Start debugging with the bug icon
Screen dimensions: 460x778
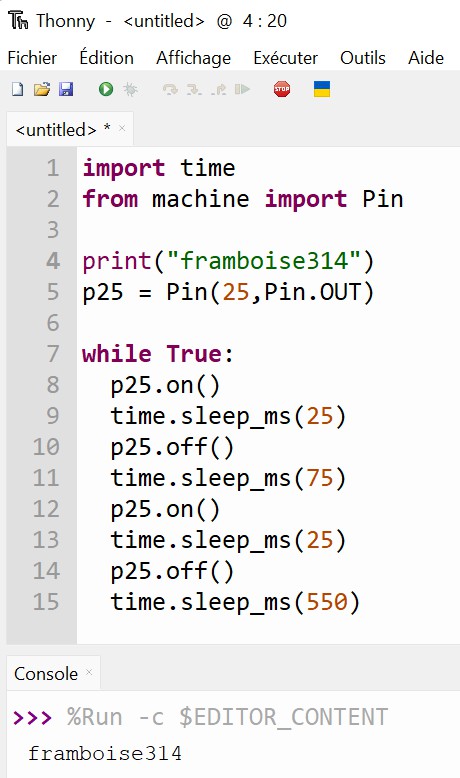131,89
